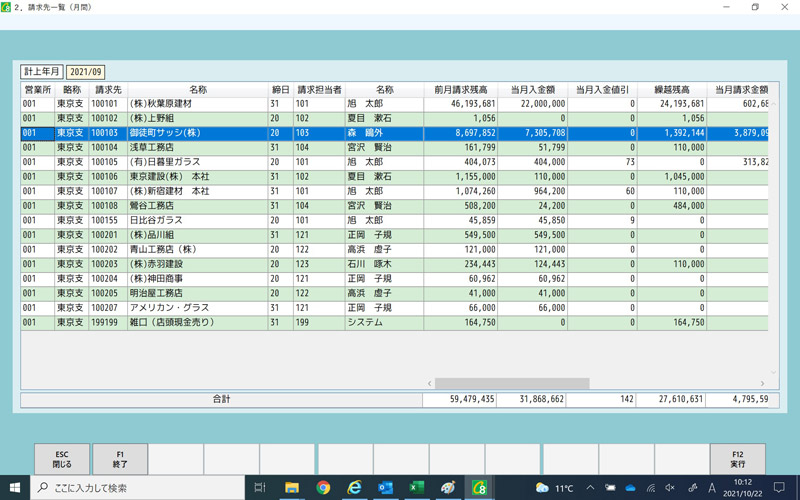The image size is (800, 500).
Task: Select the 鶯谷工務店 row
Action: pos(394,206)
